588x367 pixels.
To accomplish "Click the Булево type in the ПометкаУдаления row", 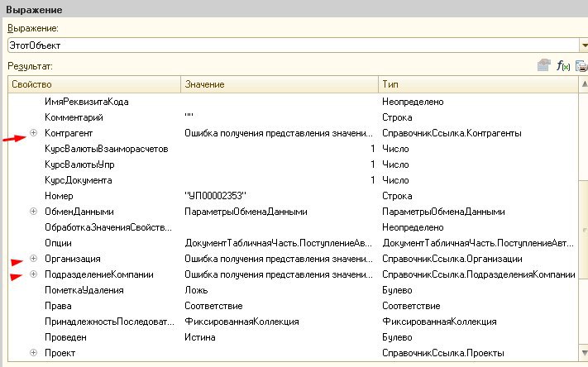I will coord(397,290).
